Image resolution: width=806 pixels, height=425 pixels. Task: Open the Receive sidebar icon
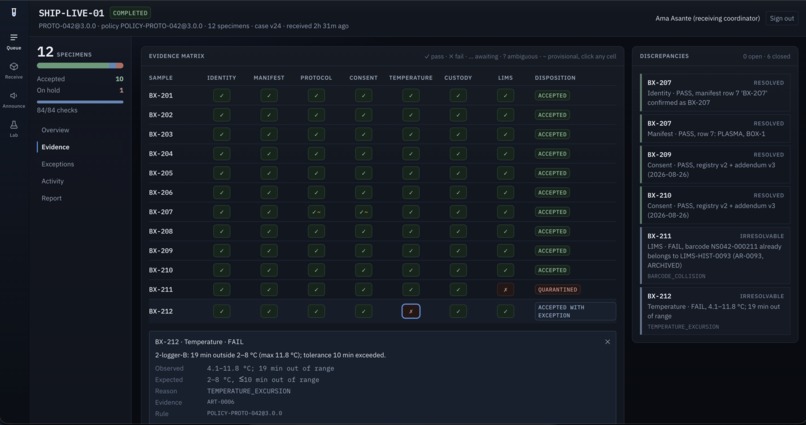[14, 70]
